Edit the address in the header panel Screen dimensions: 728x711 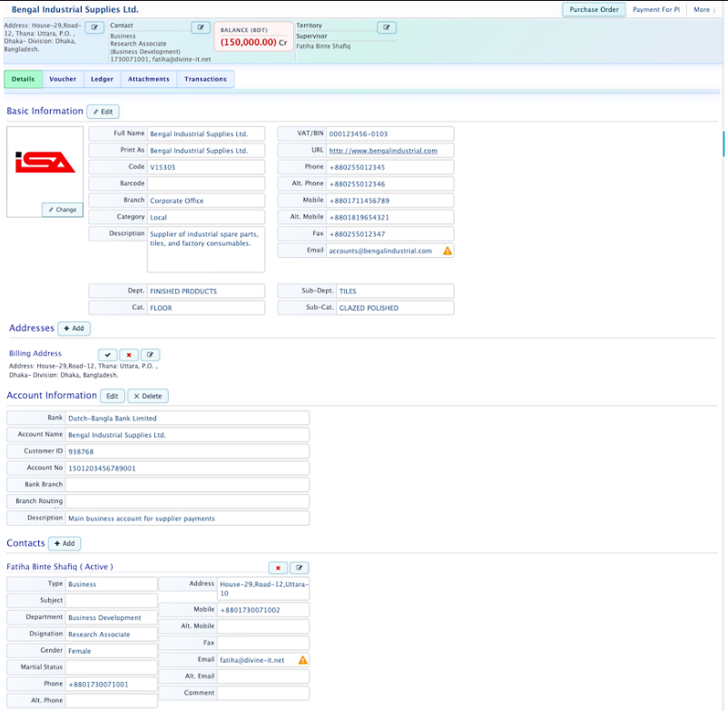click(x=94, y=27)
